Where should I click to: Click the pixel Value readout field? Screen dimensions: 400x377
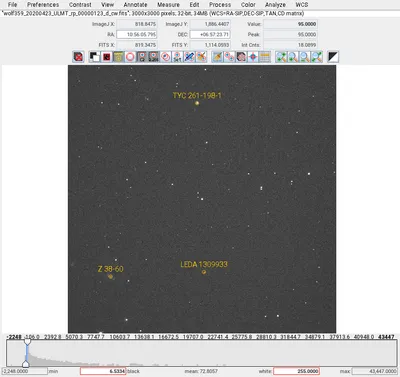click(x=290, y=24)
